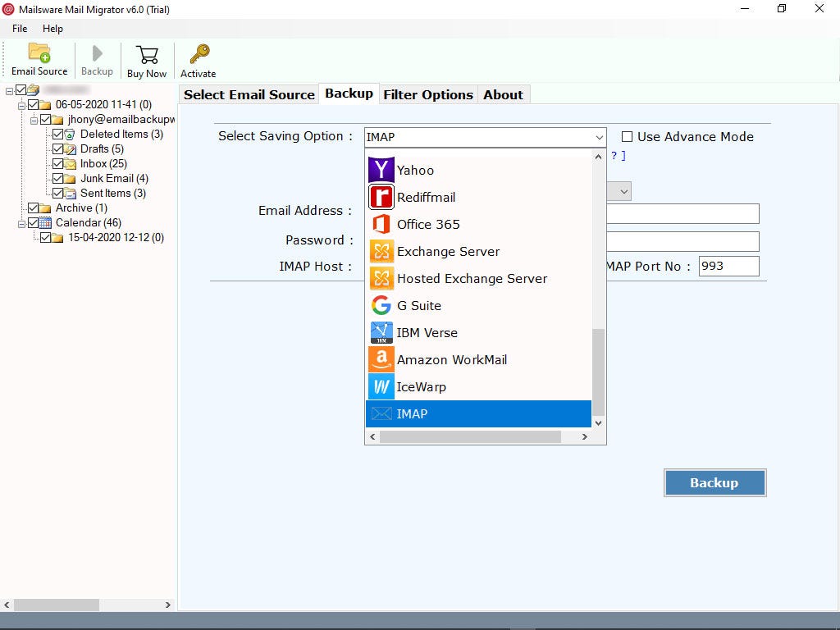
Task: Enable Use Advance Mode checkbox
Action: (x=627, y=137)
